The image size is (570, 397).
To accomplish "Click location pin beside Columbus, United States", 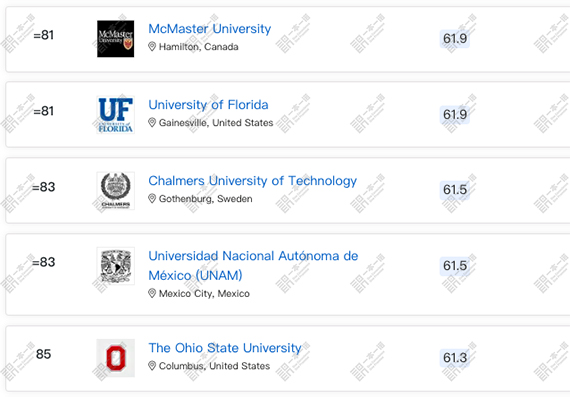I will click(152, 366).
